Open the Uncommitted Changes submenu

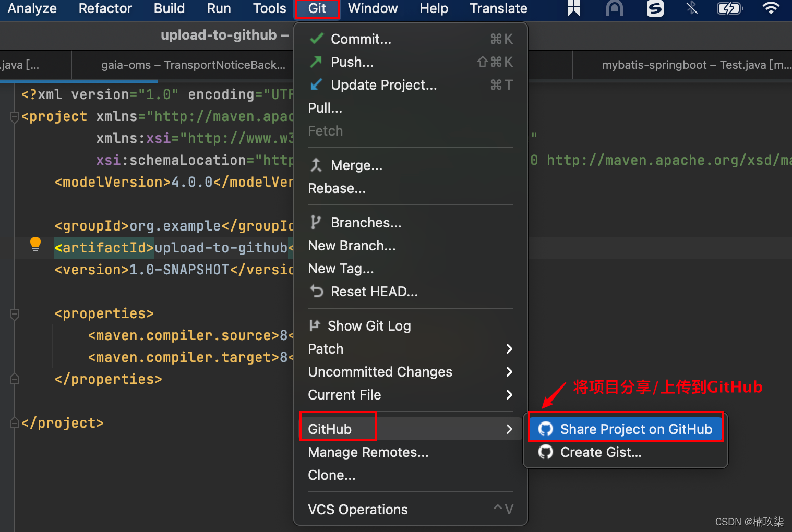[509, 371]
